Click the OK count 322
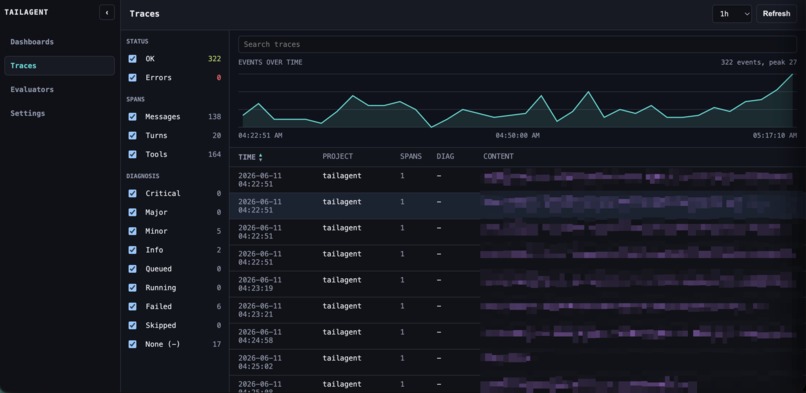This screenshot has height=393, width=806. [214, 59]
